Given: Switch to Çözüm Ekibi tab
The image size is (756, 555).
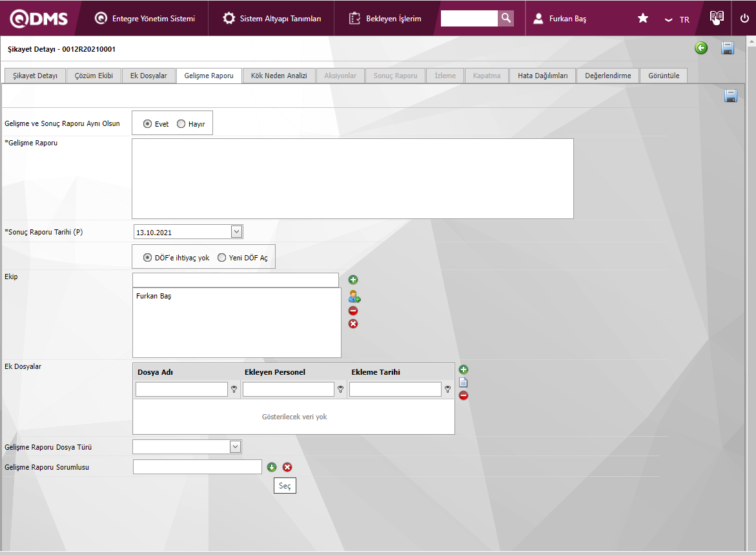Looking at the screenshot, I should coord(94,76).
